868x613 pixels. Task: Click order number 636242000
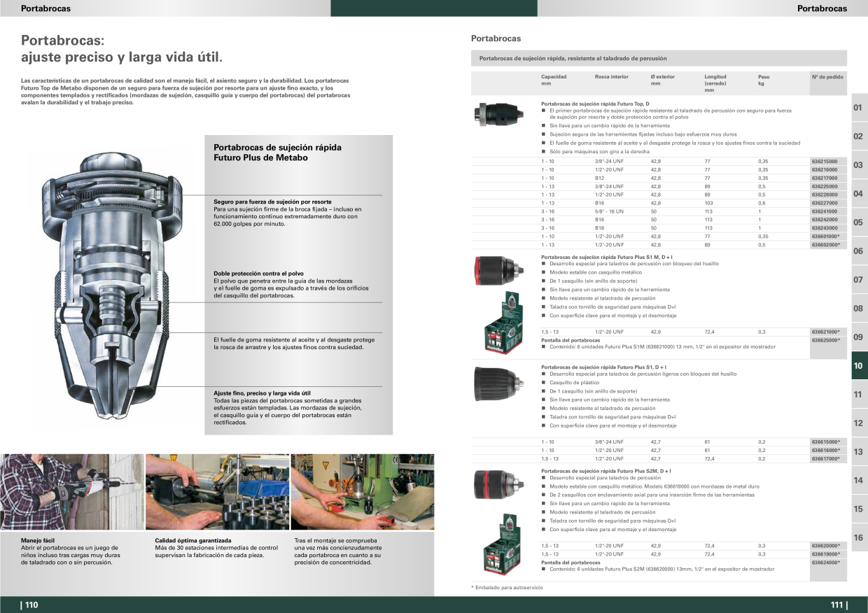[824, 220]
